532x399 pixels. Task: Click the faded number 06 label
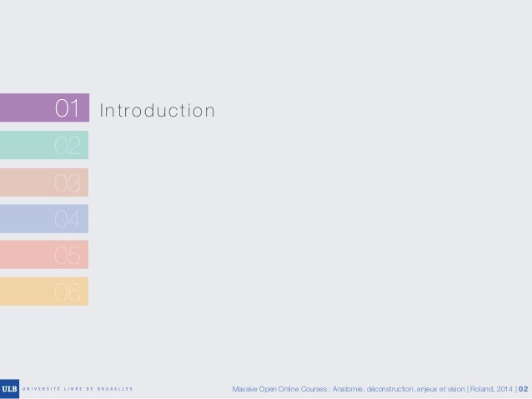(x=68, y=292)
